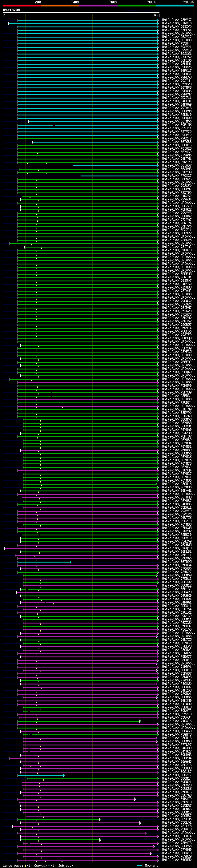Click the UniRef100_Q9XVE9 label
The image size is (197, 868).
pos(176,511)
